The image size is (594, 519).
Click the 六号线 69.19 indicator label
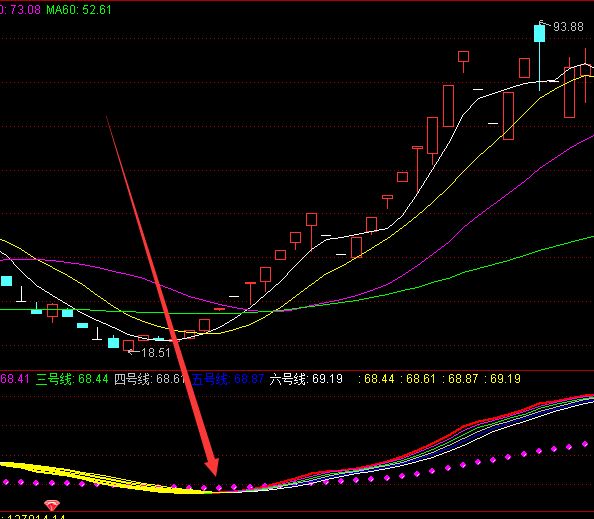coord(306,379)
